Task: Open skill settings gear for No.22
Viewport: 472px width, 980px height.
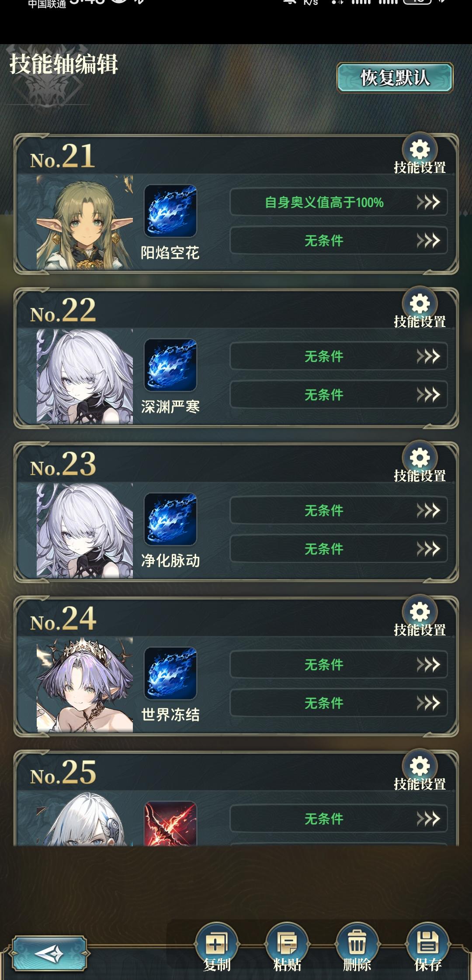Action: [x=420, y=304]
